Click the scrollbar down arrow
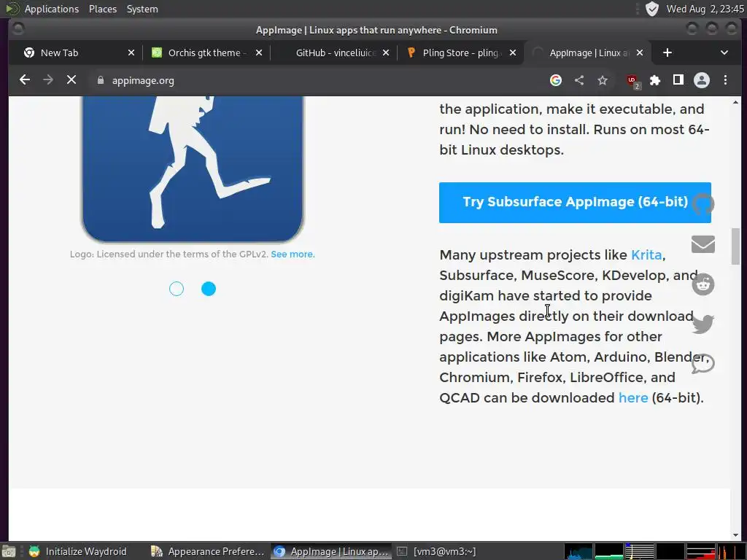 pyautogui.click(x=735, y=535)
